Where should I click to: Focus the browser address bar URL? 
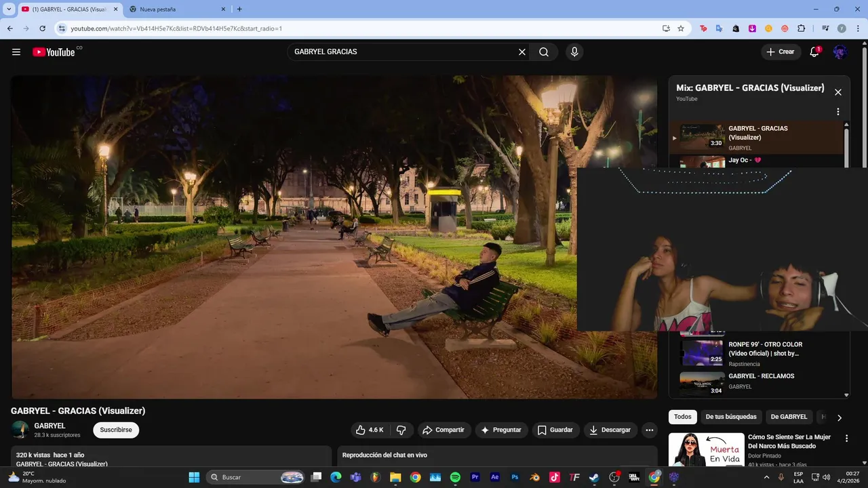click(176, 28)
